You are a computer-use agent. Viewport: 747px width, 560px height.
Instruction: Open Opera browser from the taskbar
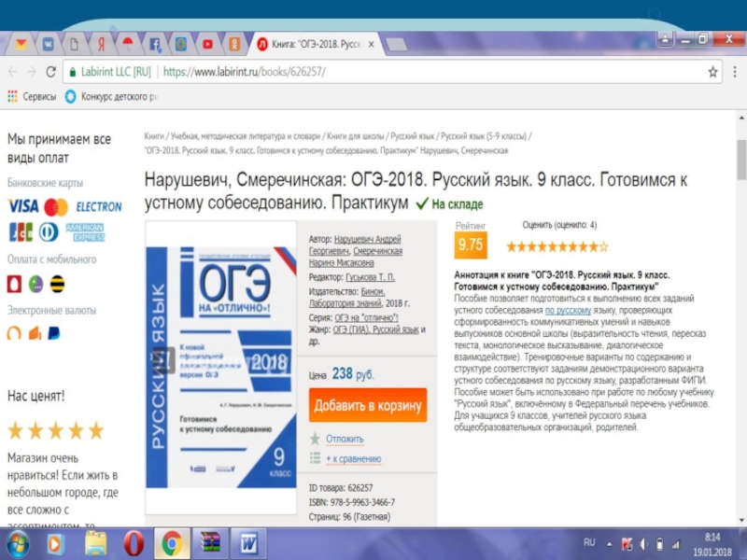[x=134, y=543]
